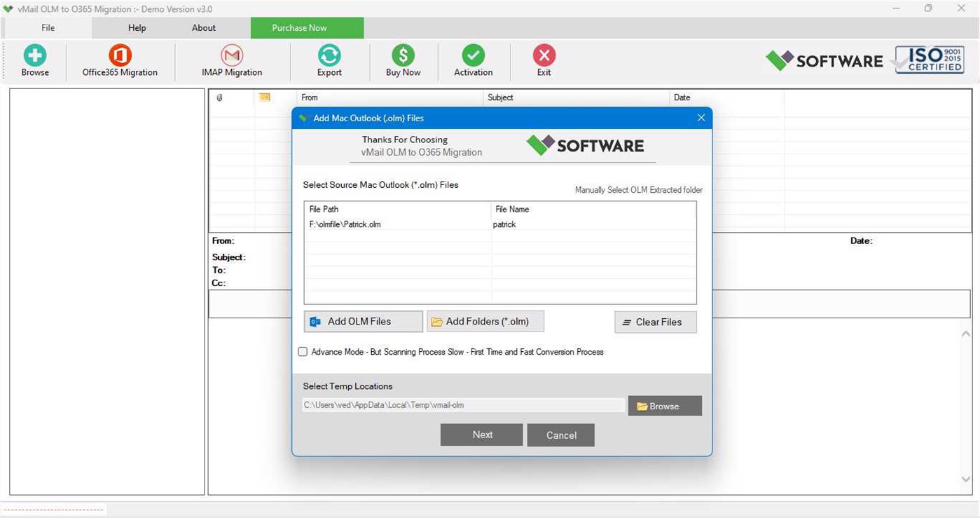Click the Export toolbar icon
Viewport: 980px width, 518px height.
point(329,55)
